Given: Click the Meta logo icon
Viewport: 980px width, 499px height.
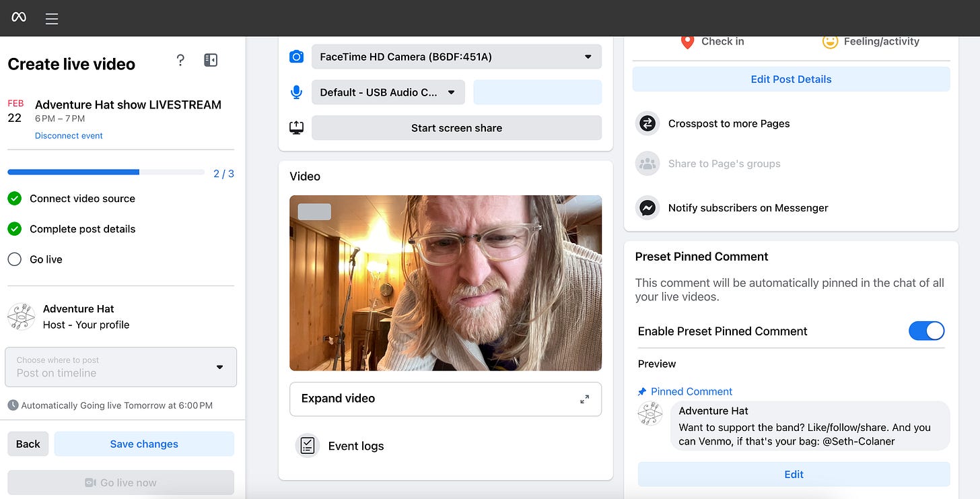Looking at the screenshot, I should tap(19, 18).
